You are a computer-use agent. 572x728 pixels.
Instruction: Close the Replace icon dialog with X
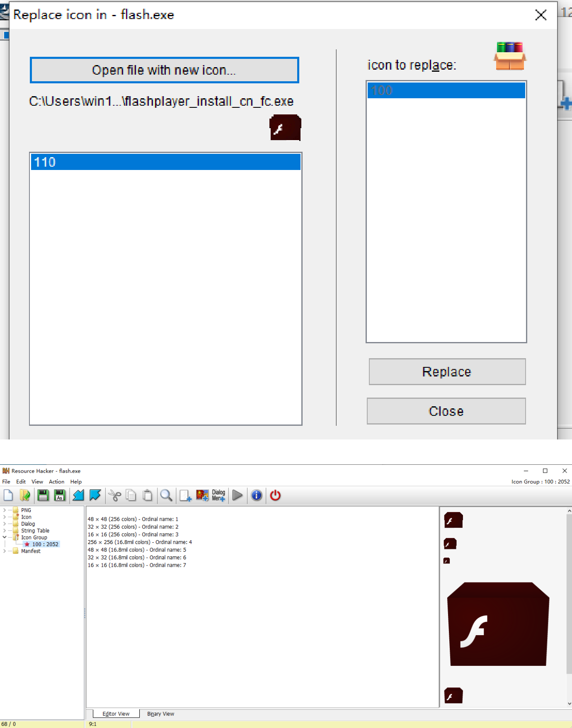pyautogui.click(x=540, y=15)
